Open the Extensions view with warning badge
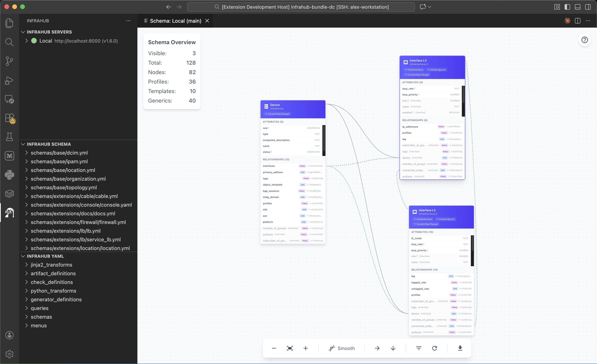 click(x=9, y=118)
